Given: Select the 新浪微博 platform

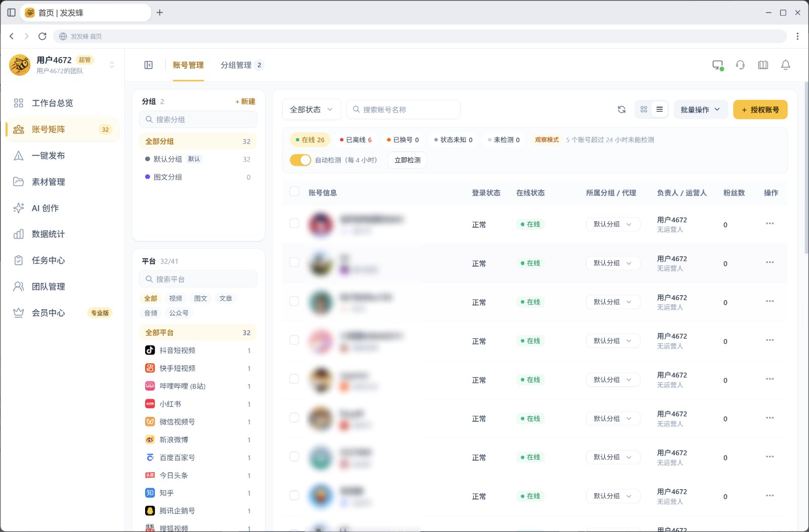Looking at the screenshot, I should [198, 440].
